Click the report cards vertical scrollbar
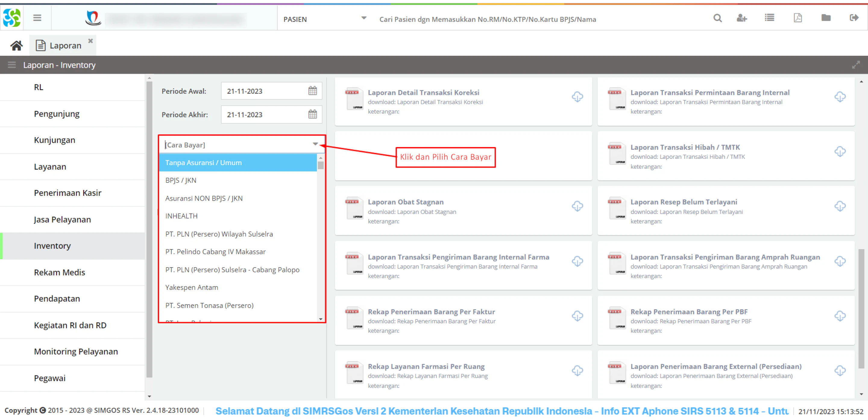Image resolution: width=868 pixels, height=420 pixels. click(861, 308)
